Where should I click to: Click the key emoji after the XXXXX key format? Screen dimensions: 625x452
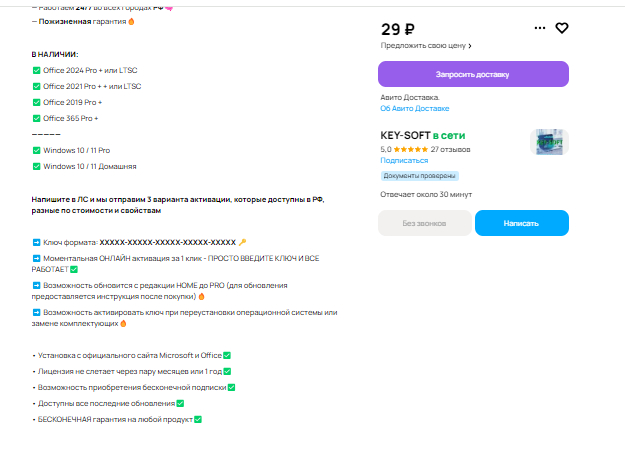[x=243, y=242]
